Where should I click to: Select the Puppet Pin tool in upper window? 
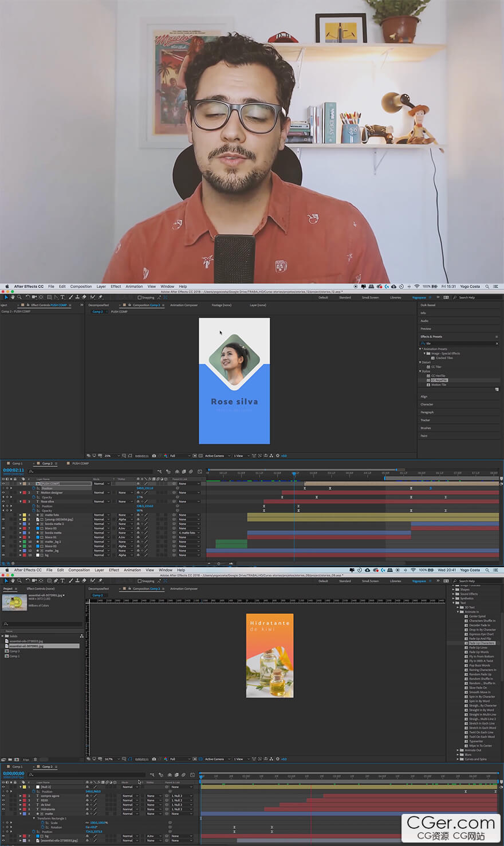point(100,297)
